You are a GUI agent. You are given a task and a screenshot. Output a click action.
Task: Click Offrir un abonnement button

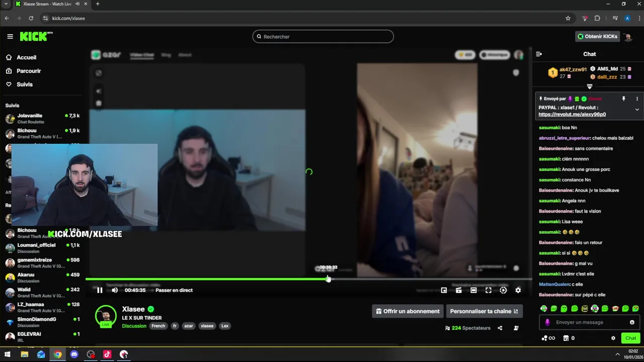(x=408, y=311)
